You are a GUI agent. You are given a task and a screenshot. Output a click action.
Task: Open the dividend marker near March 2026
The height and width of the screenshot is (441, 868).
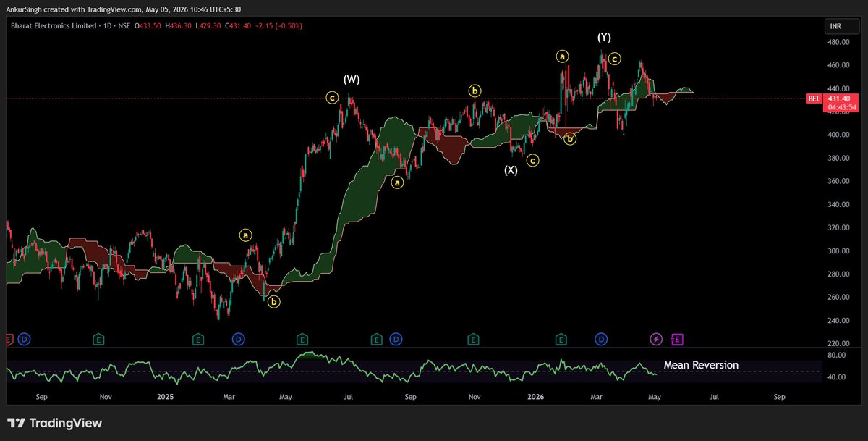601,338
